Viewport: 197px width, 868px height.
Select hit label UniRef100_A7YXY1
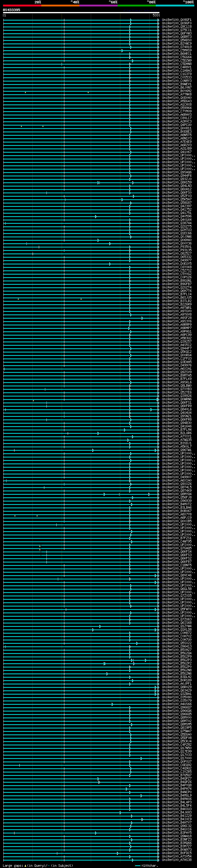pyautogui.click(x=177, y=436)
